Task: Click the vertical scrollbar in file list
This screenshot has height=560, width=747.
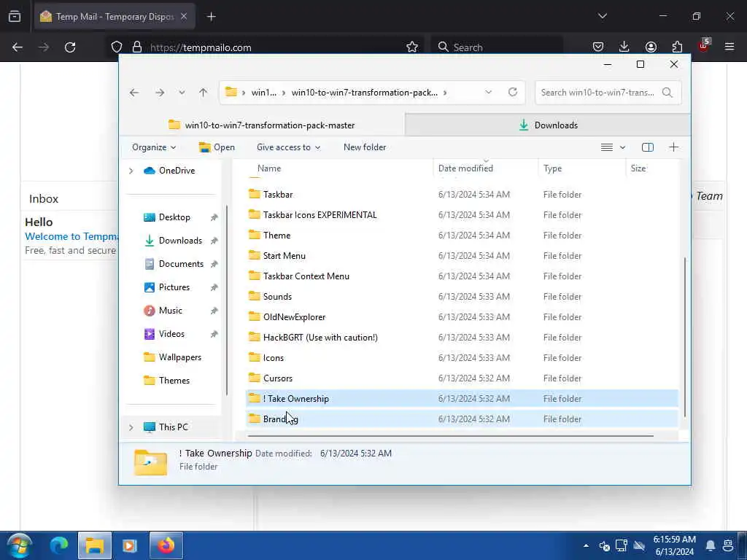Action: pos(685,337)
